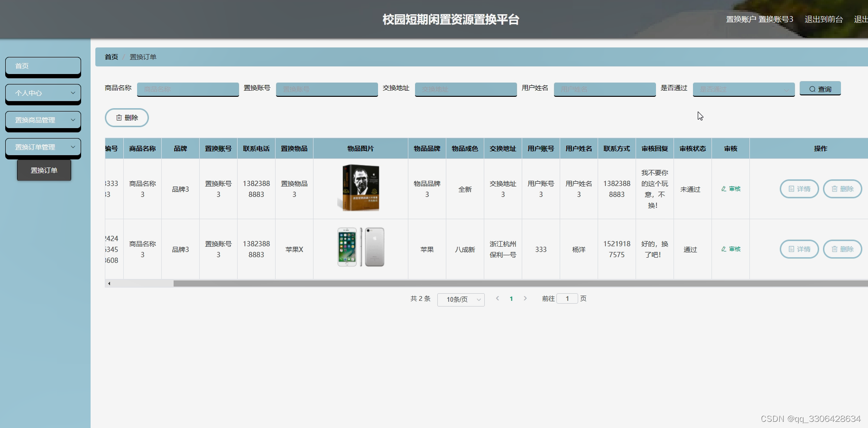The width and height of the screenshot is (868, 428).
Task: Click the 校园短期闲置资源置换平台 title
Action: click(x=451, y=19)
